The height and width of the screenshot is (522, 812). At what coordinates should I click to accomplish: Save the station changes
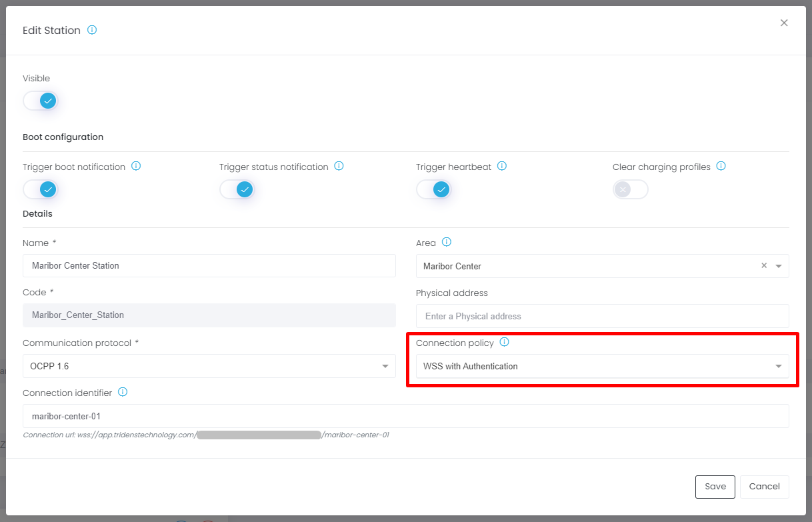click(715, 487)
